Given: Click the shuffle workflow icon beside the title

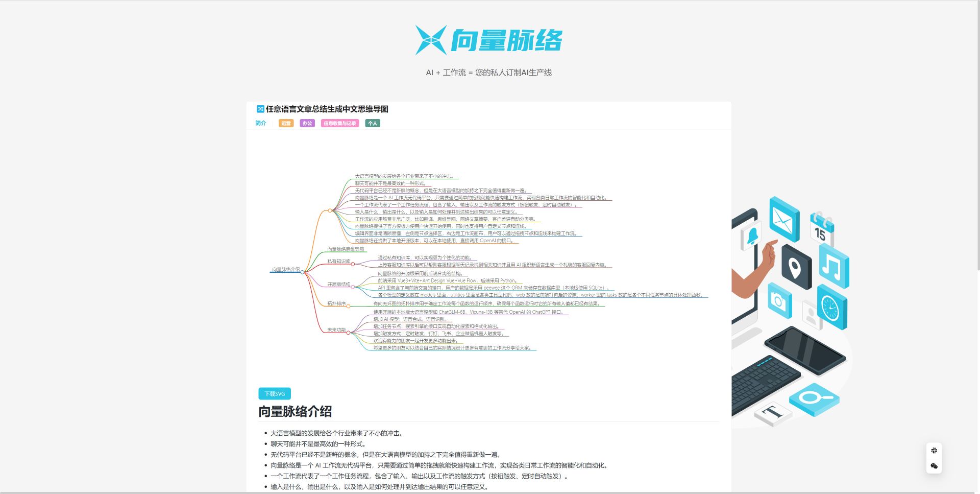Looking at the screenshot, I should [260, 109].
